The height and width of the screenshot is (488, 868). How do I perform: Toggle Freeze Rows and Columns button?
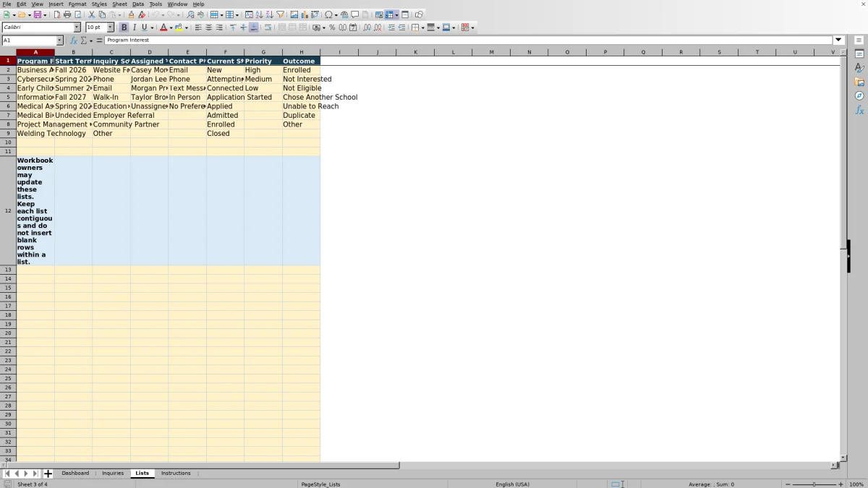point(389,14)
